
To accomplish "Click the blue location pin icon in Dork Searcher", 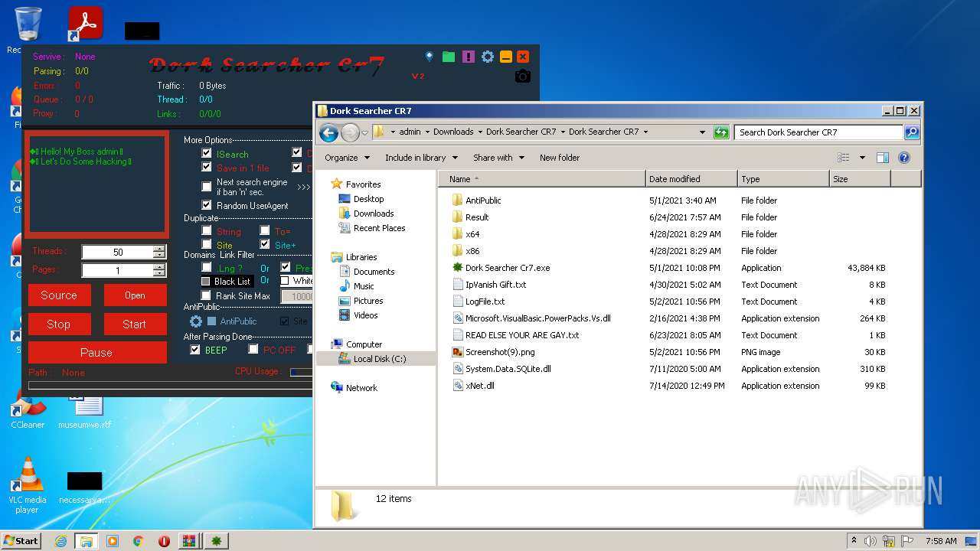I will (x=430, y=57).
